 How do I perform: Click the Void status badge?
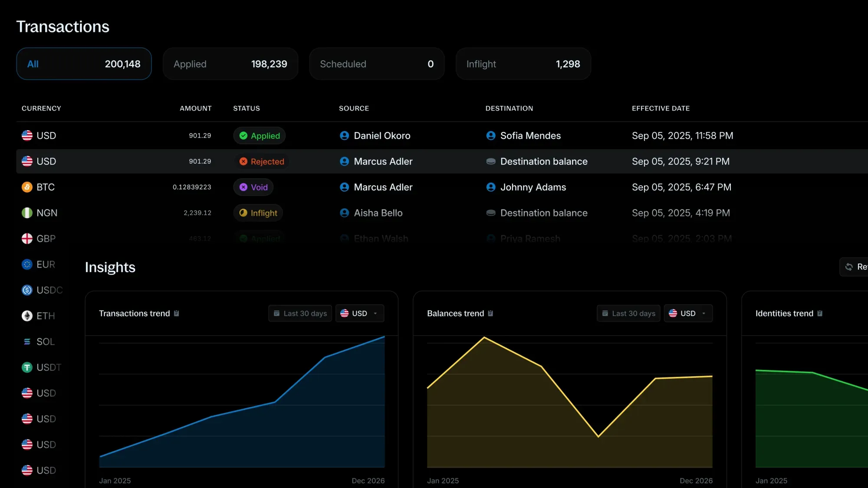click(253, 187)
